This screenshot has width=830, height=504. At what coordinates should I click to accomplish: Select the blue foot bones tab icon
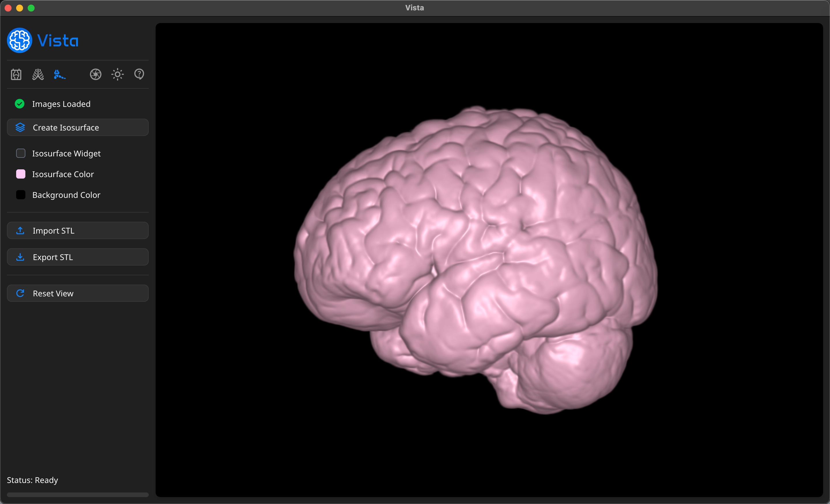click(60, 74)
